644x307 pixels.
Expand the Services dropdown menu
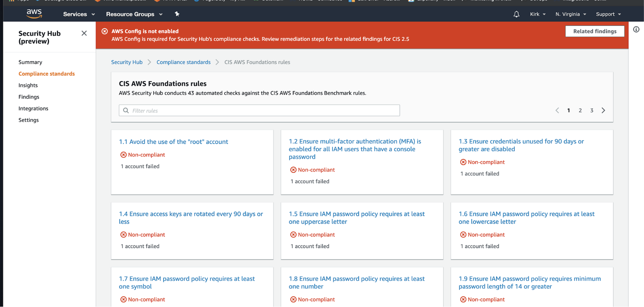click(x=79, y=14)
